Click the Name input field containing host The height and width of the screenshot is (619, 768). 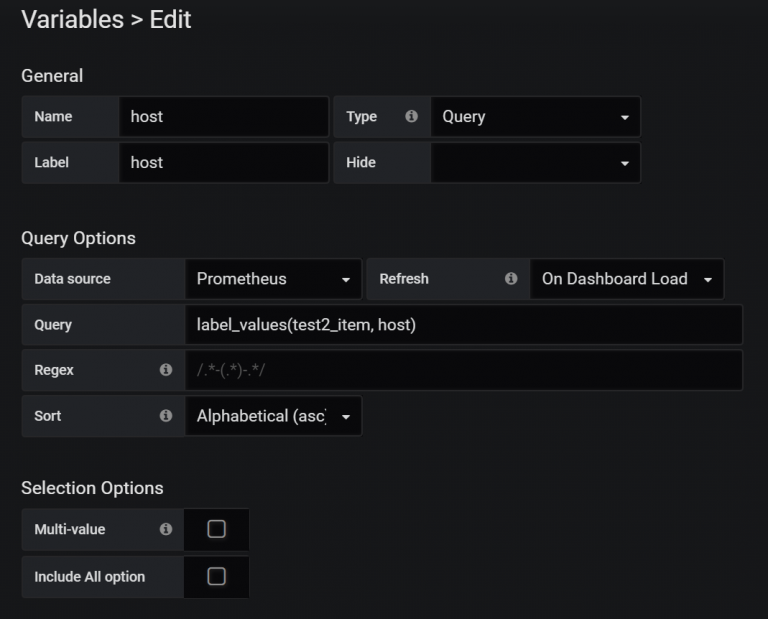(224, 117)
